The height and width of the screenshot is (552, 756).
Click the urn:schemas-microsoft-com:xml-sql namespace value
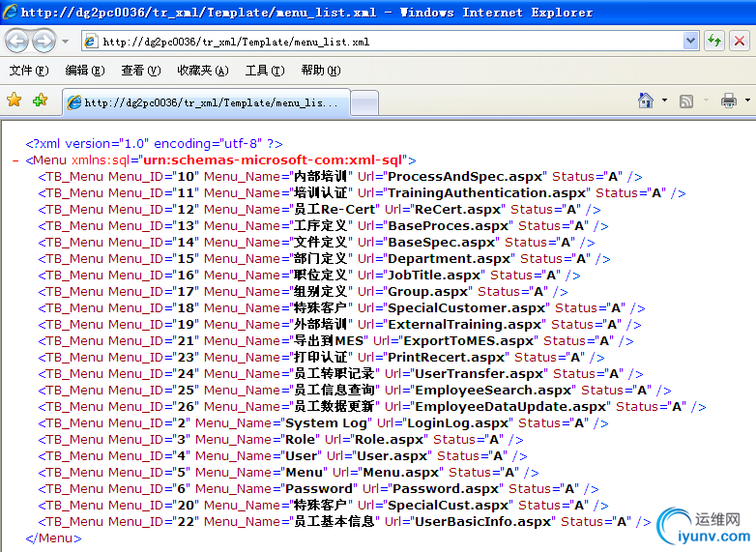click(273, 160)
